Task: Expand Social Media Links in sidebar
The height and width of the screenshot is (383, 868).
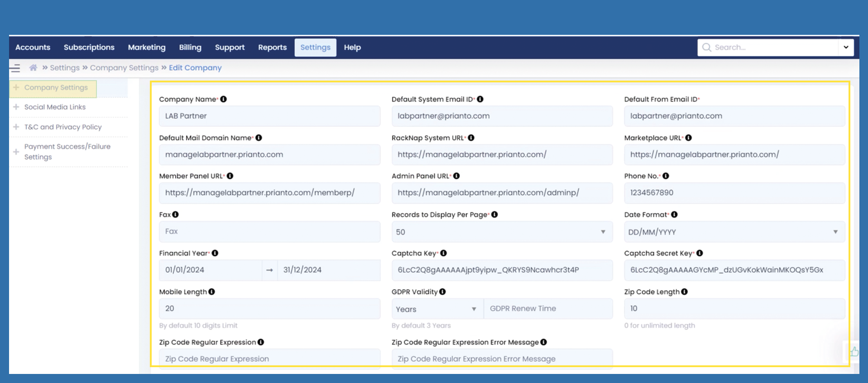Action: tap(55, 107)
